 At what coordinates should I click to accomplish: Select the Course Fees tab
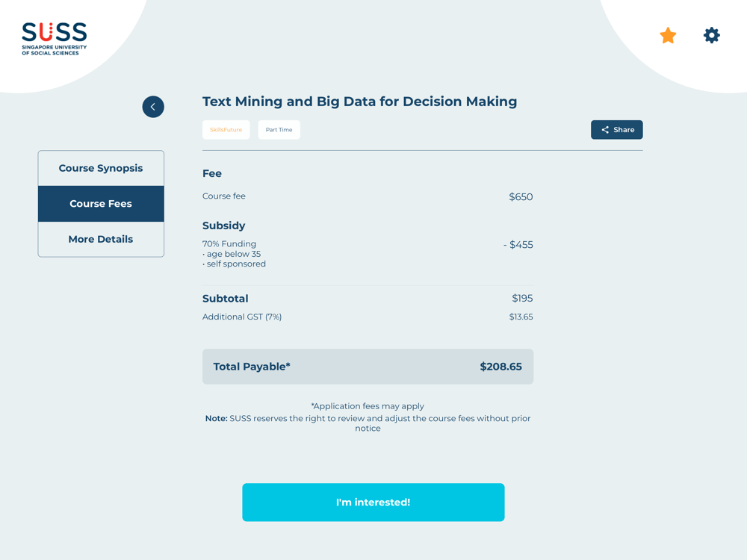101,204
